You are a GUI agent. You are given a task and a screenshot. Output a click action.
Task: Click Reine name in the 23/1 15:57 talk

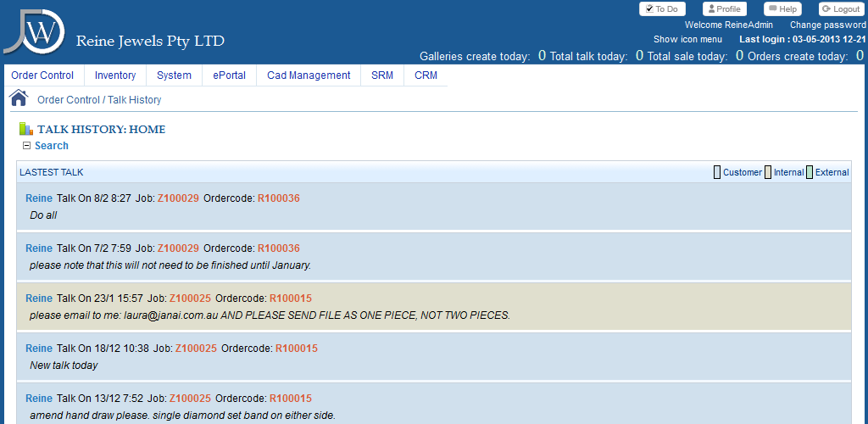pyautogui.click(x=39, y=298)
